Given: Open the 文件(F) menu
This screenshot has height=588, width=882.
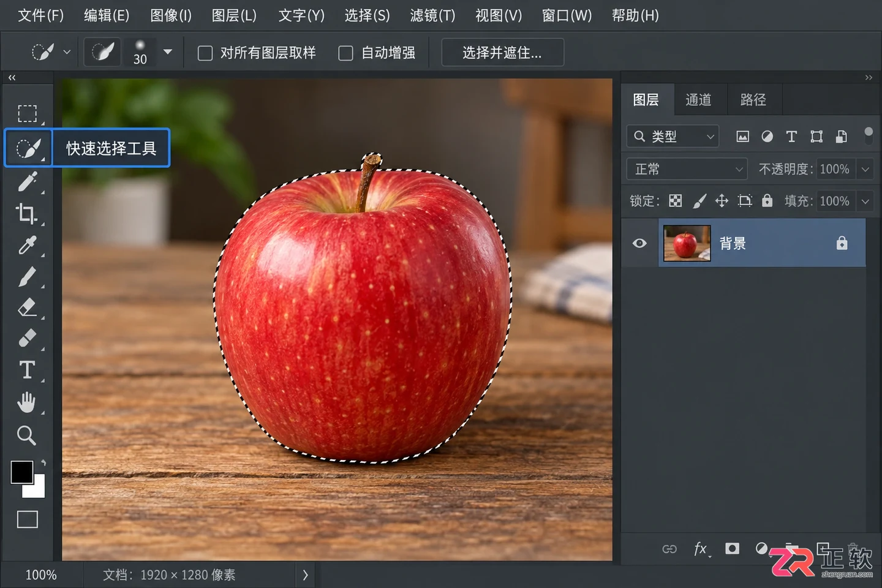Looking at the screenshot, I should (x=40, y=15).
